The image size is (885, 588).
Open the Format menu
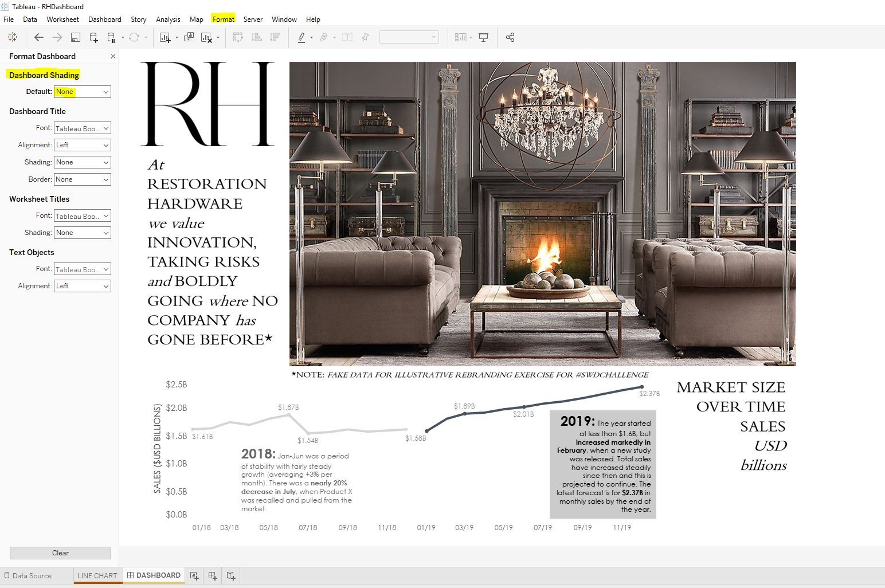pos(224,19)
